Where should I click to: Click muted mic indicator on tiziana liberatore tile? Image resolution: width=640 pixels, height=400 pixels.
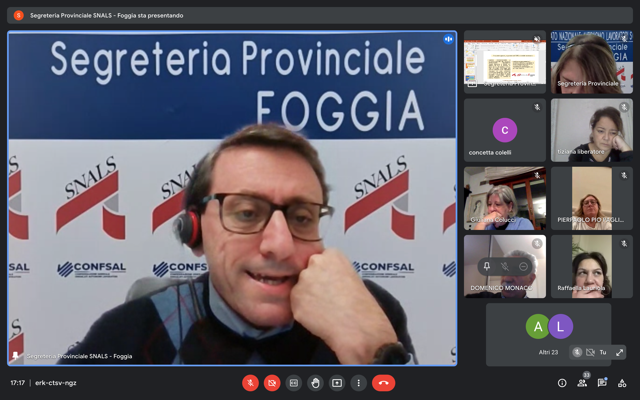click(x=624, y=107)
